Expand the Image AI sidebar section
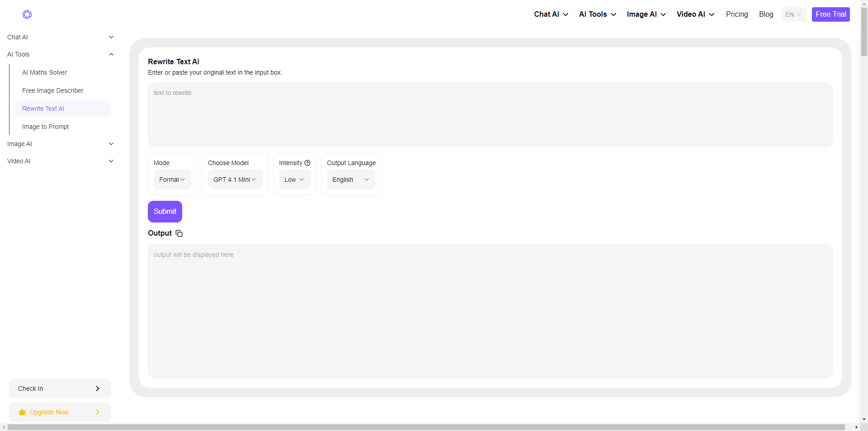 [111, 144]
